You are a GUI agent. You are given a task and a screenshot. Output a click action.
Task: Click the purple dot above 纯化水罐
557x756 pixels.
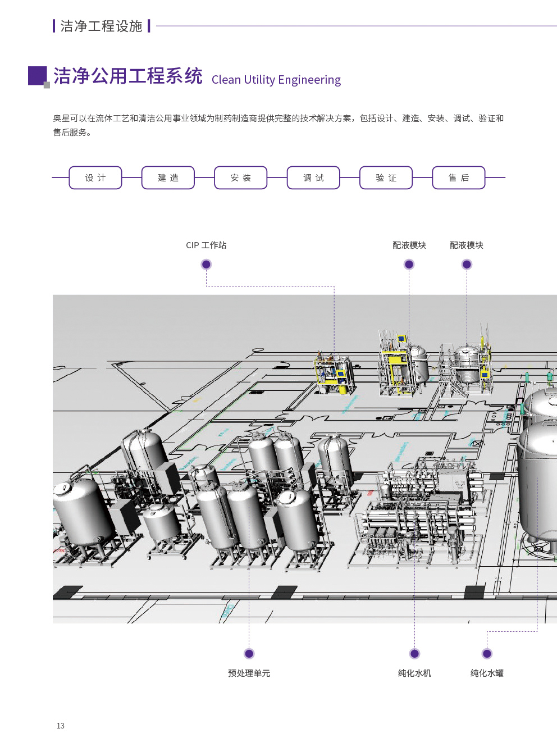tap(487, 653)
